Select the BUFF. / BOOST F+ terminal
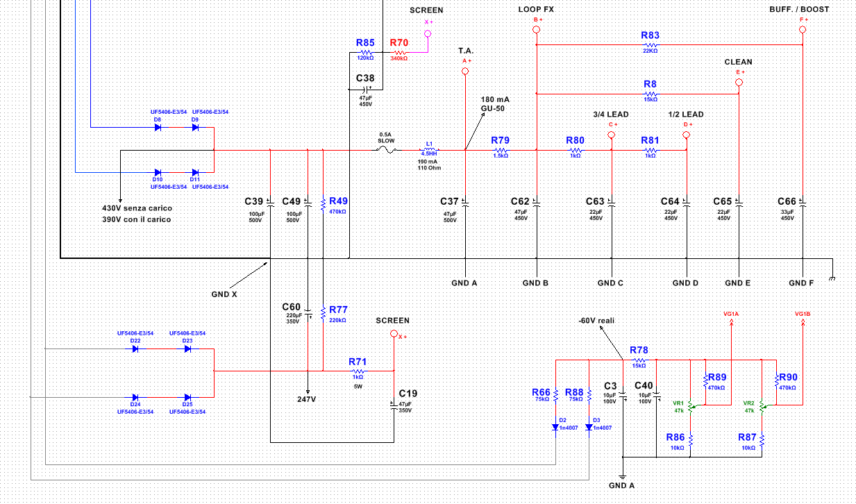 pyautogui.click(x=803, y=30)
